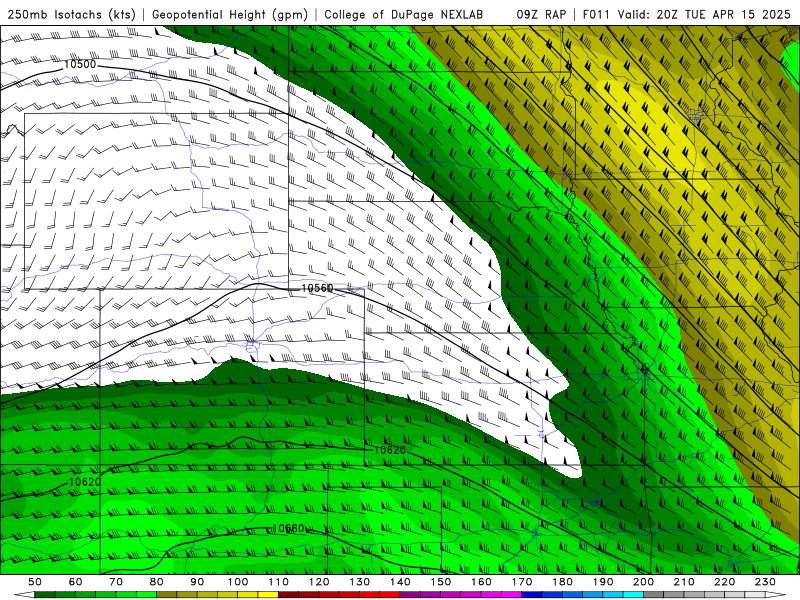
Task: Click the colorbar value 220
Action: click(725, 582)
